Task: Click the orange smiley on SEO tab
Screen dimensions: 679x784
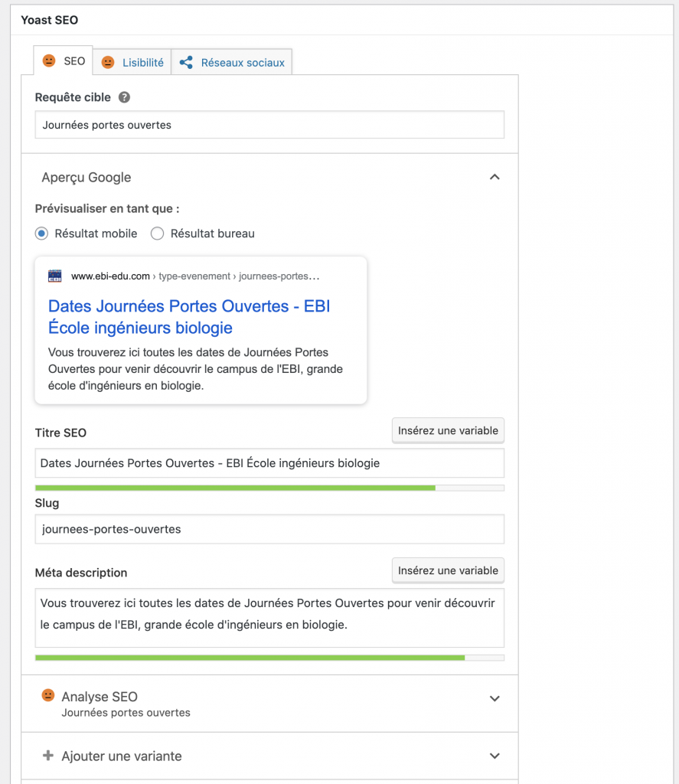Action: click(x=49, y=61)
